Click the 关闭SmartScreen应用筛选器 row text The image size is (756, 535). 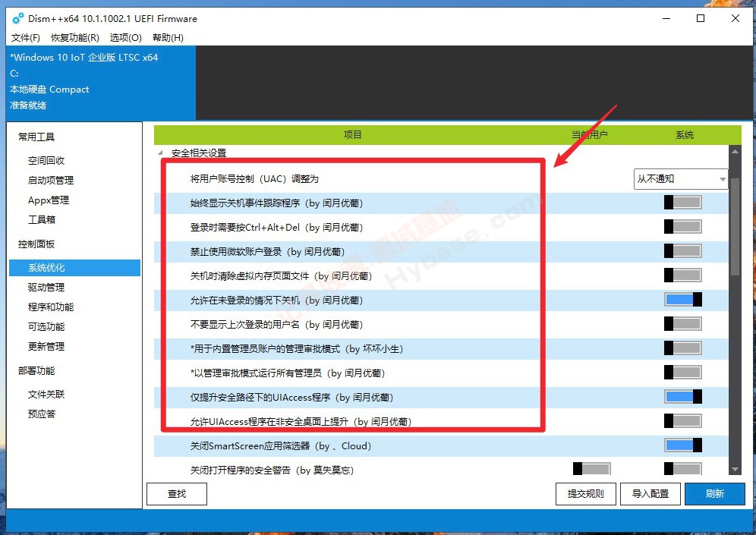[x=281, y=446]
